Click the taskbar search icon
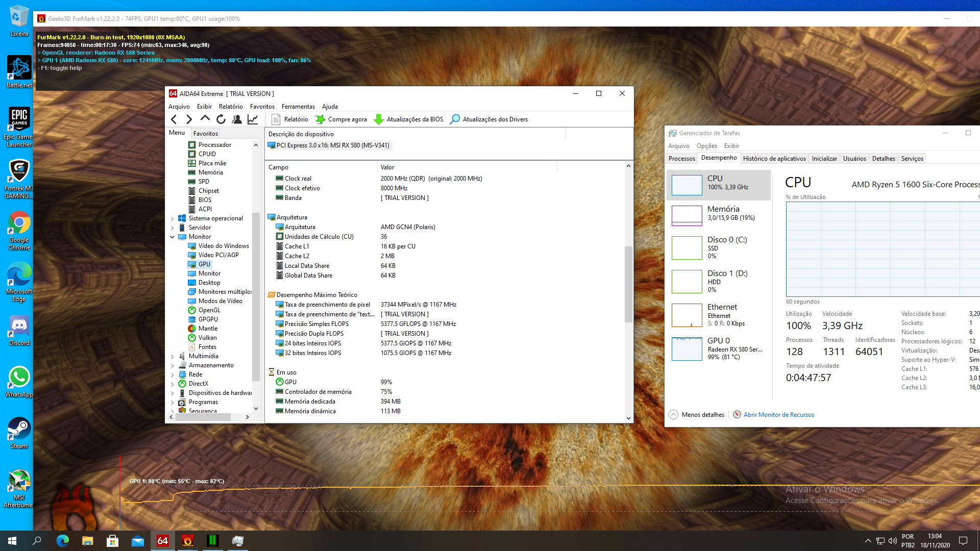The height and width of the screenshot is (551, 980). 37,541
